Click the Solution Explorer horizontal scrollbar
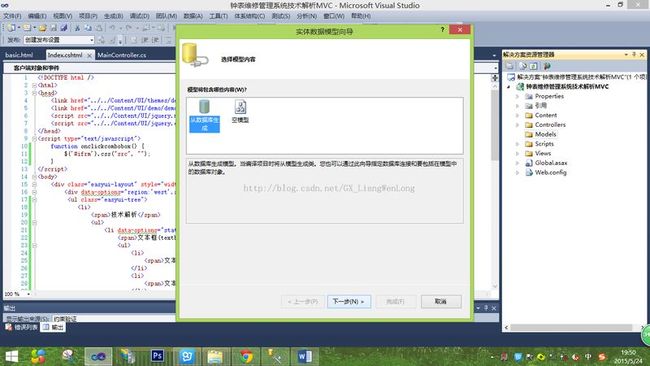The image size is (650, 366). 571,327
